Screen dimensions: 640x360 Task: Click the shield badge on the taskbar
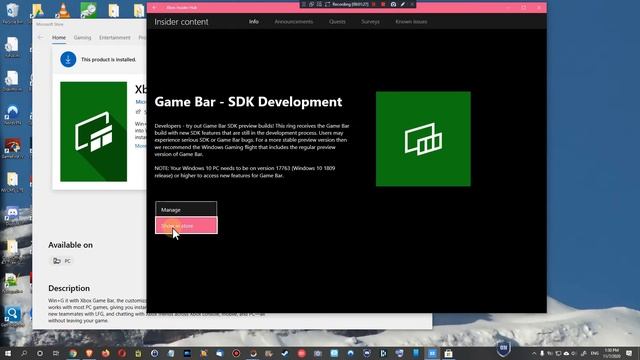click(x=503, y=348)
